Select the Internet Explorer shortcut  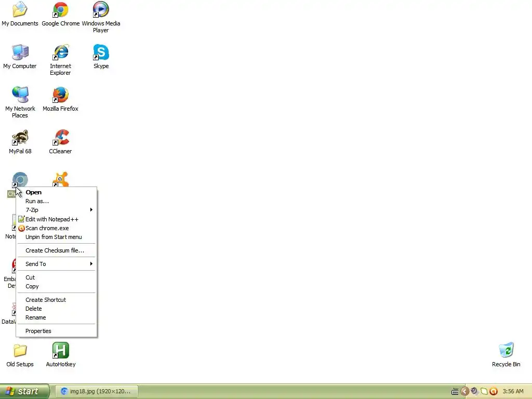click(x=60, y=60)
